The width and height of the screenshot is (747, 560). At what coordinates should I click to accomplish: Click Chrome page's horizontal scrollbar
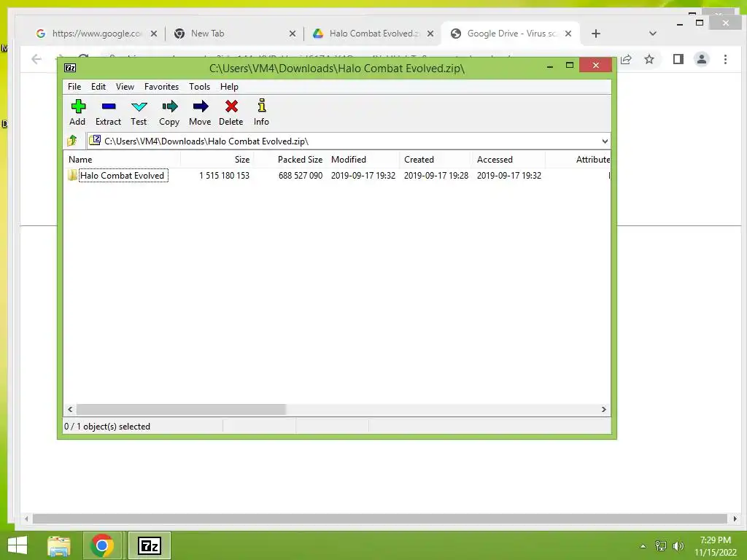pyautogui.click(x=379, y=518)
